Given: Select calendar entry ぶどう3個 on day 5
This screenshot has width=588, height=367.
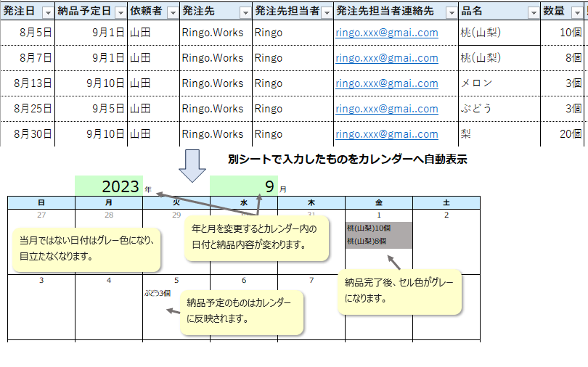Looking at the screenshot, I should point(158,293).
